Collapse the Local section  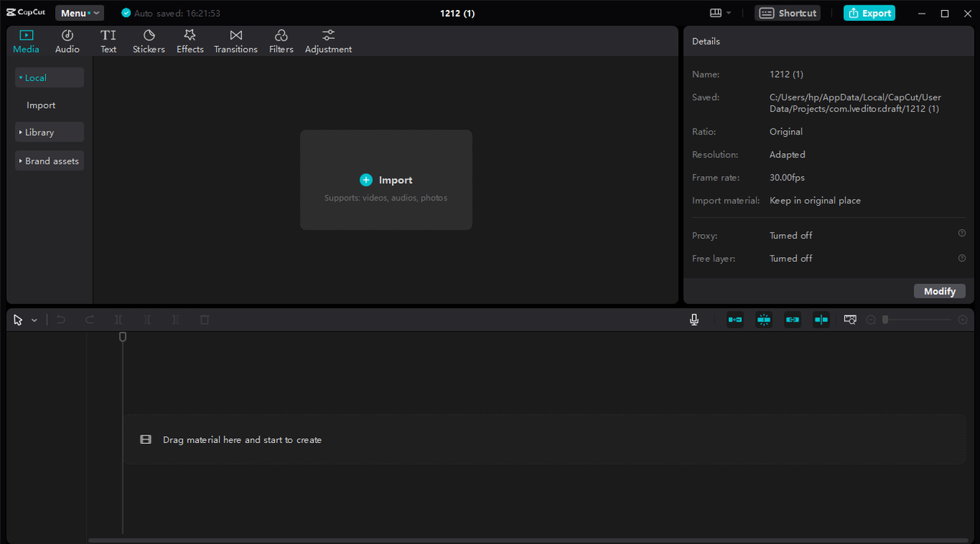pos(50,77)
